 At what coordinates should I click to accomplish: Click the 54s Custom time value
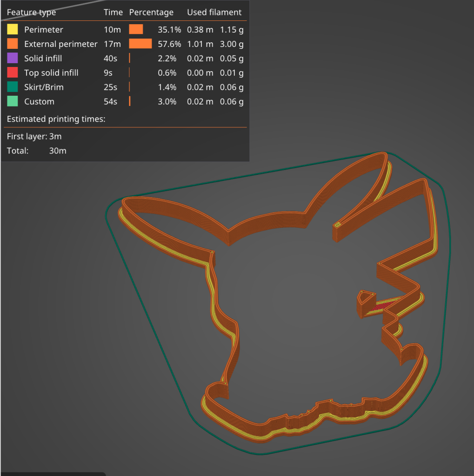pyautogui.click(x=110, y=101)
